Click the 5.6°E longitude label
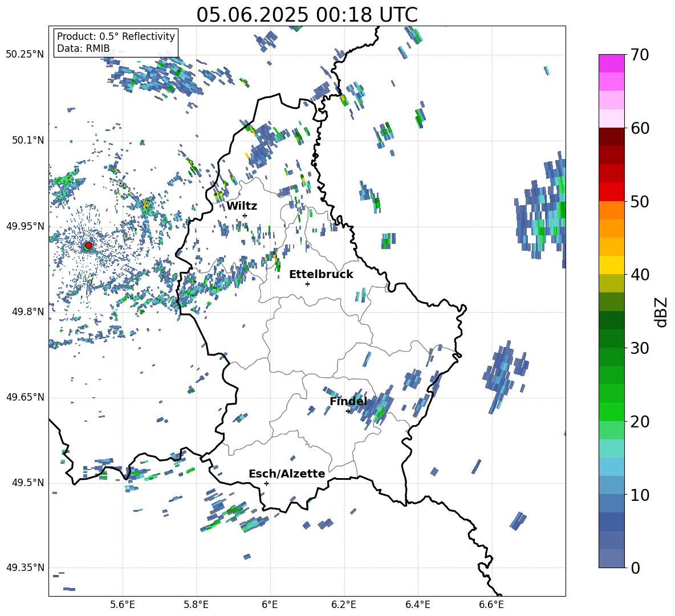This screenshot has height=616, width=675. 123,605
